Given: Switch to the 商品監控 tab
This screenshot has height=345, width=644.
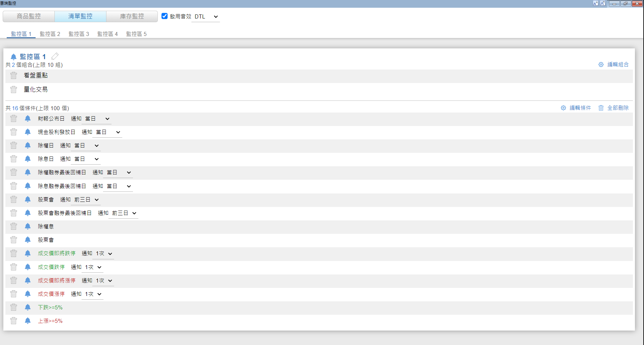Looking at the screenshot, I should pyautogui.click(x=29, y=16).
